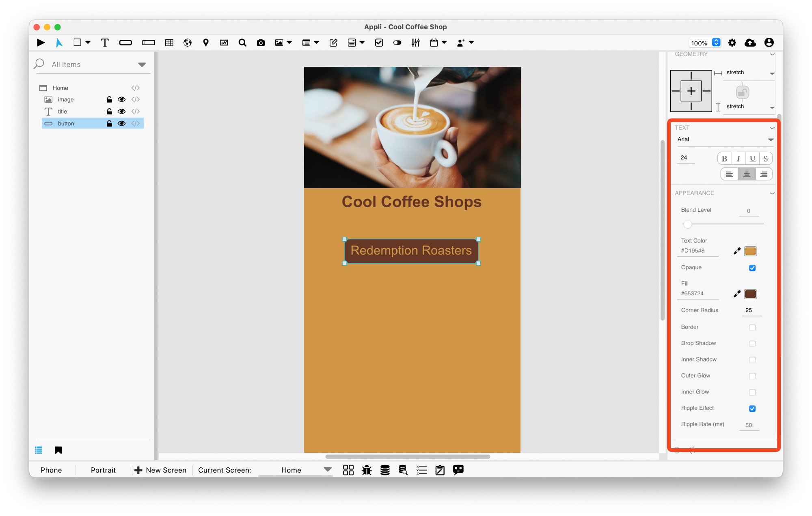
Task: Select the calendar tool icon
Action: click(x=434, y=43)
